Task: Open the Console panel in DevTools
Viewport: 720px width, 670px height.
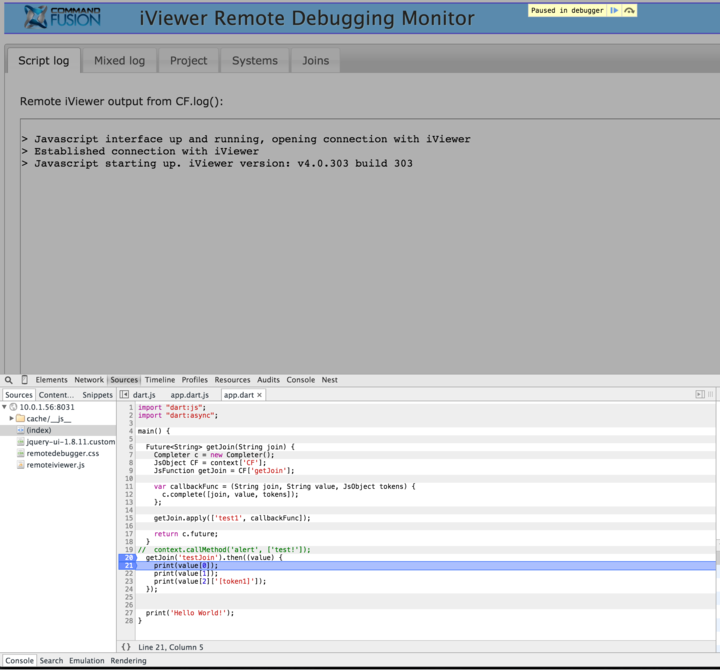Action: coord(301,380)
